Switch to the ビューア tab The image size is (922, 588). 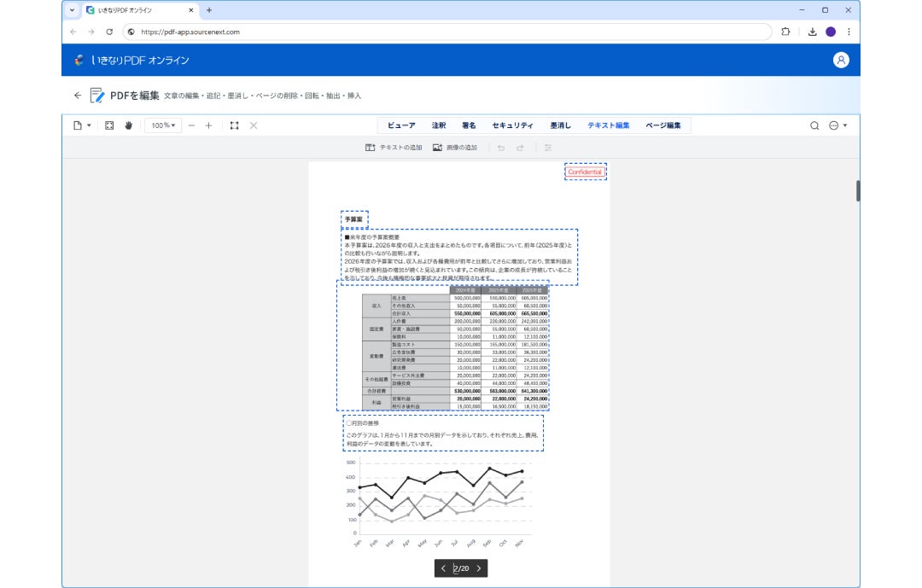401,125
